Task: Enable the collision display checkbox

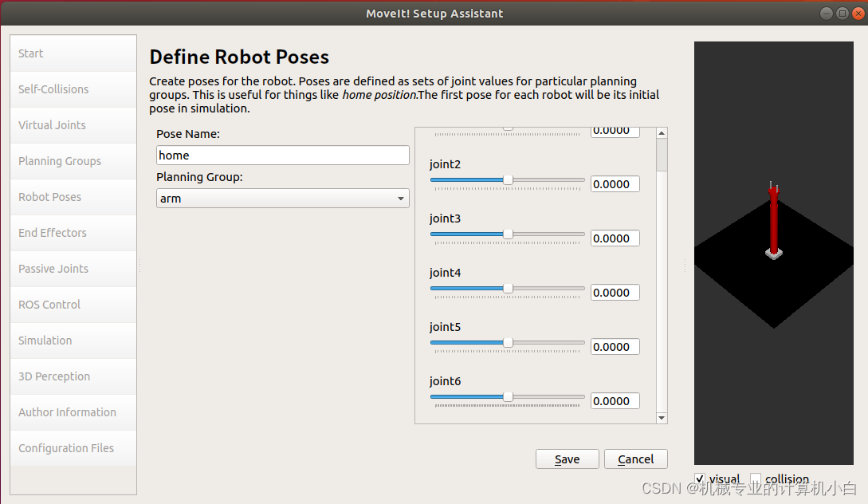Action: (x=756, y=478)
